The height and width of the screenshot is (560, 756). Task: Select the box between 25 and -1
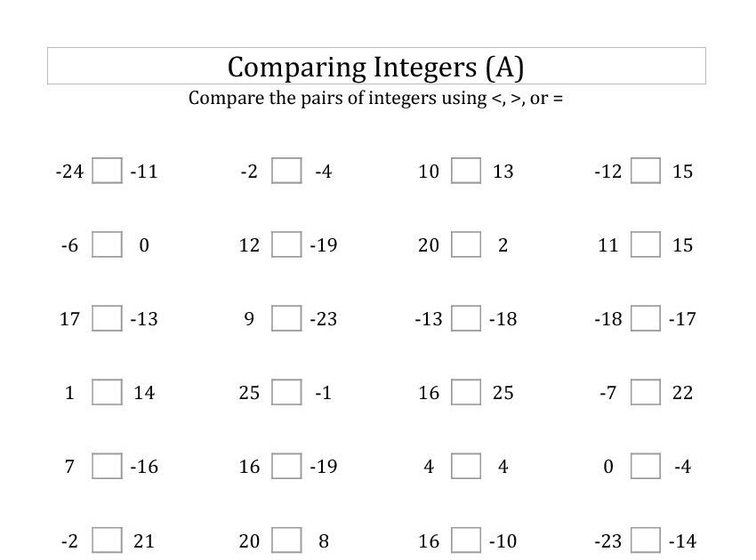(x=286, y=392)
